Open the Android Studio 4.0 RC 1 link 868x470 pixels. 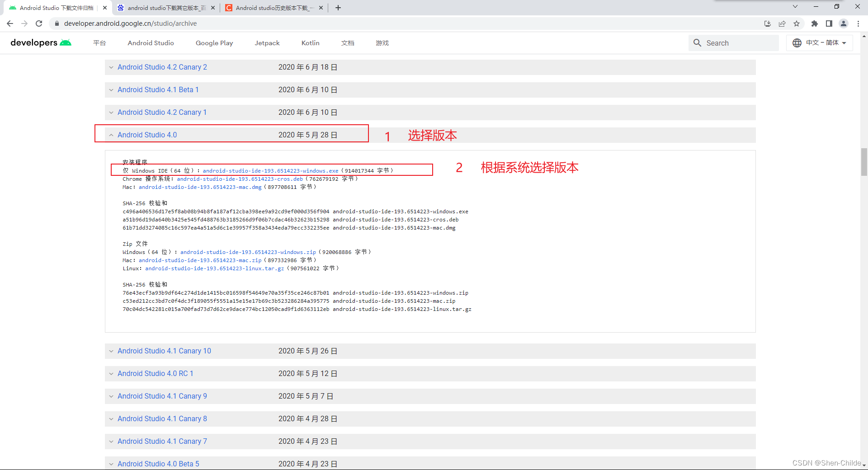click(156, 373)
